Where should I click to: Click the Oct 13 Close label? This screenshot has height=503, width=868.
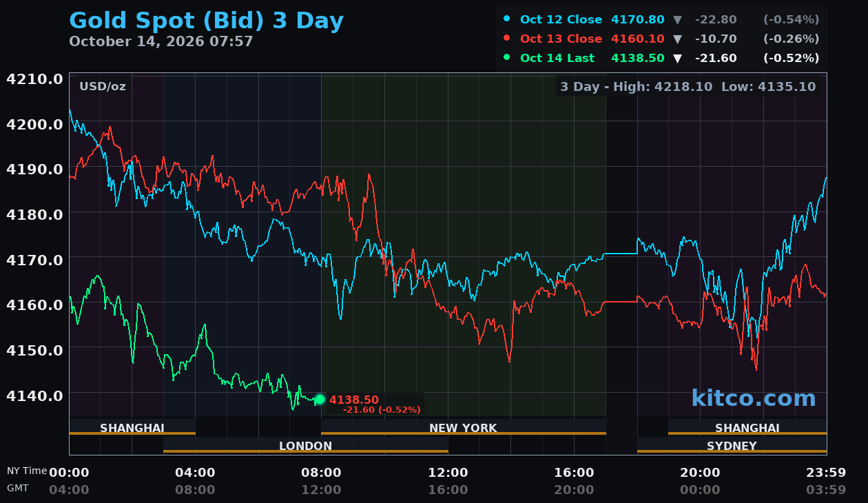coord(561,39)
